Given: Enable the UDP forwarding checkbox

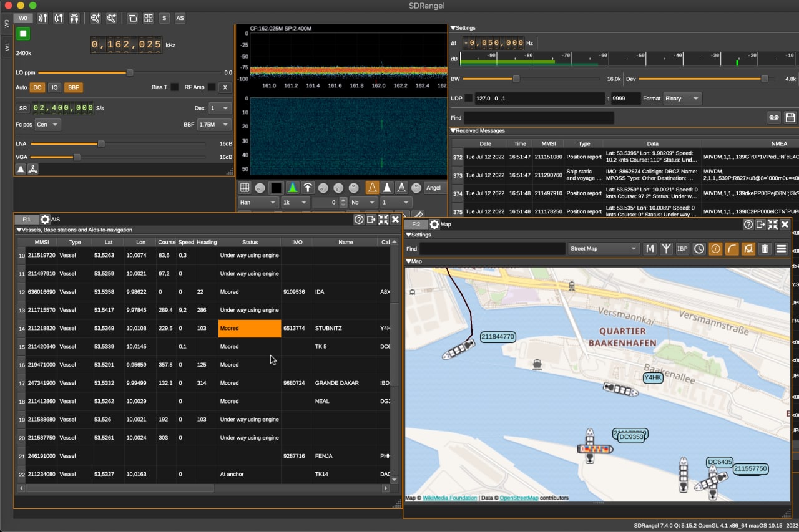Looking at the screenshot, I should click(x=469, y=99).
